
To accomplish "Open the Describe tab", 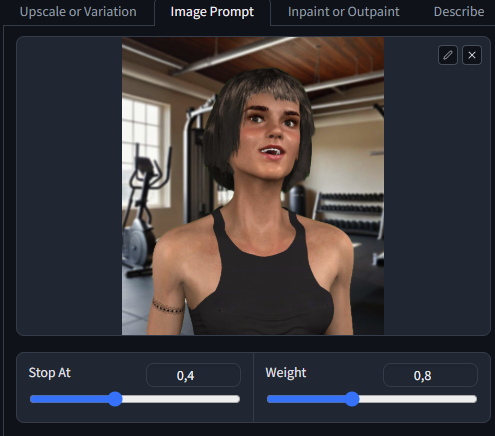I will (459, 12).
